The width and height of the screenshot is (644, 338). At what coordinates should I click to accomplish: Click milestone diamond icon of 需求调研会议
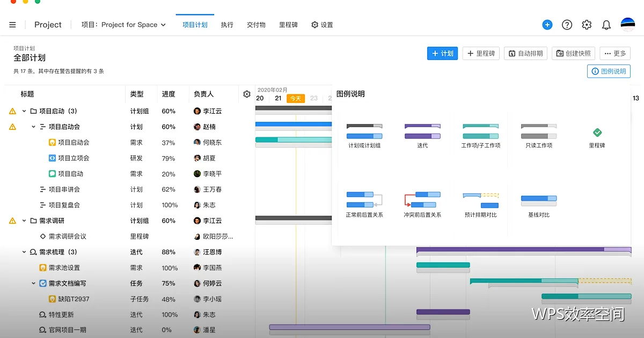[x=43, y=236]
